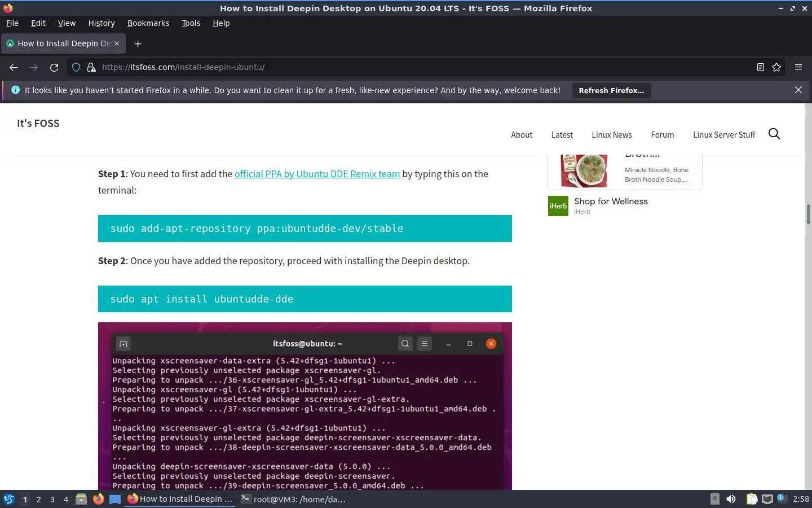Click the forward navigation arrow
812x508 pixels.
[34, 67]
